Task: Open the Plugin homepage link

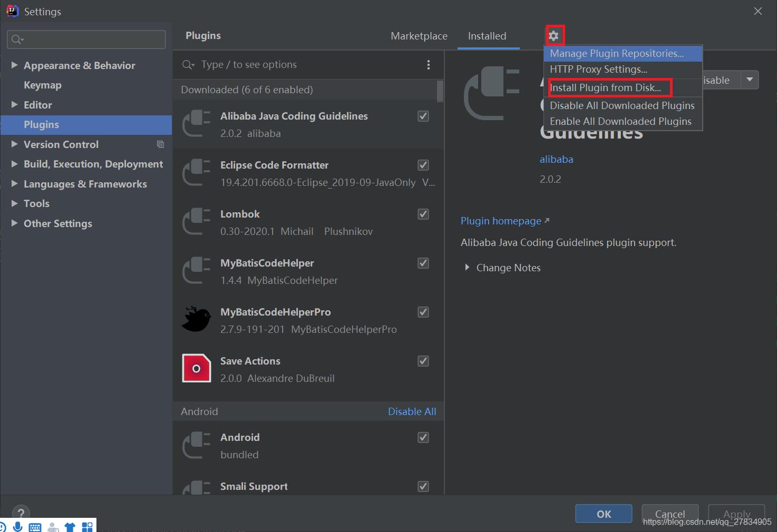Action: click(x=501, y=221)
